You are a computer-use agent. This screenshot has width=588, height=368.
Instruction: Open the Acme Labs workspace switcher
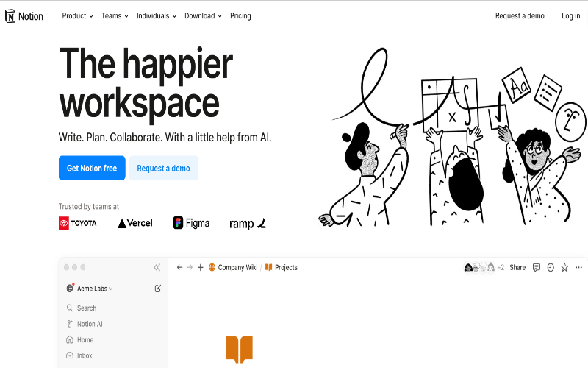point(89,289)
